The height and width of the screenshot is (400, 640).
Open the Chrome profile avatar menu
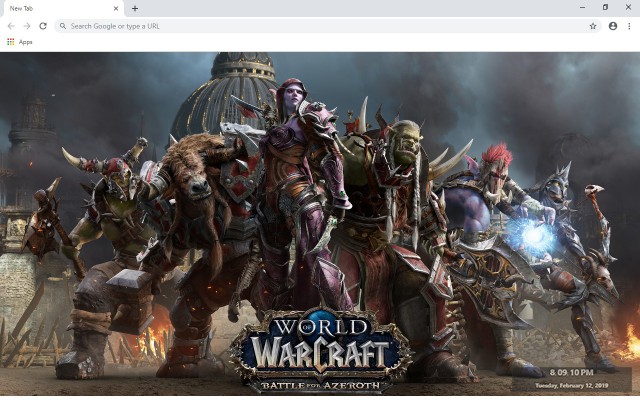613,26
